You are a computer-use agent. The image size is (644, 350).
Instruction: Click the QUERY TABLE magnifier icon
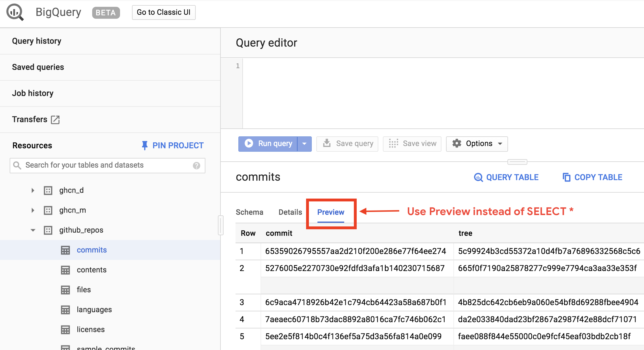[478, 177]
